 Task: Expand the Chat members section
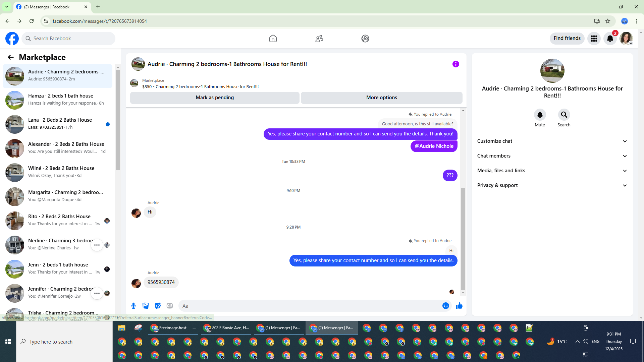pyautogui.click(x=552, y=156)
